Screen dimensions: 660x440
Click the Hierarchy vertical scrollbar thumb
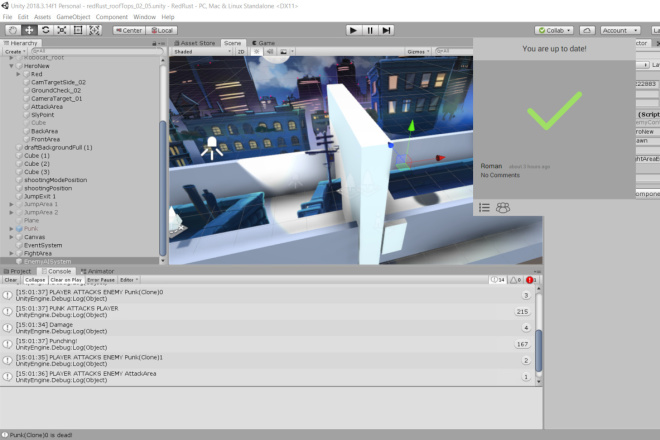(x=163, y=187)
